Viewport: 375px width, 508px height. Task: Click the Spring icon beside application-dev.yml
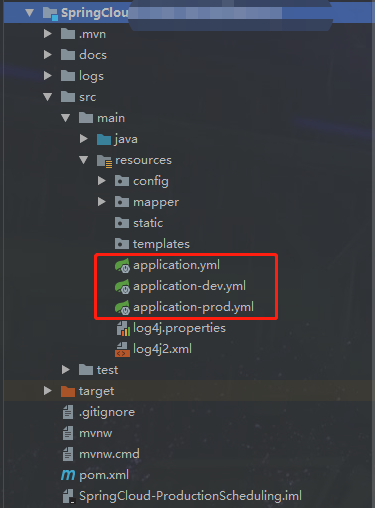coord(122,287)
